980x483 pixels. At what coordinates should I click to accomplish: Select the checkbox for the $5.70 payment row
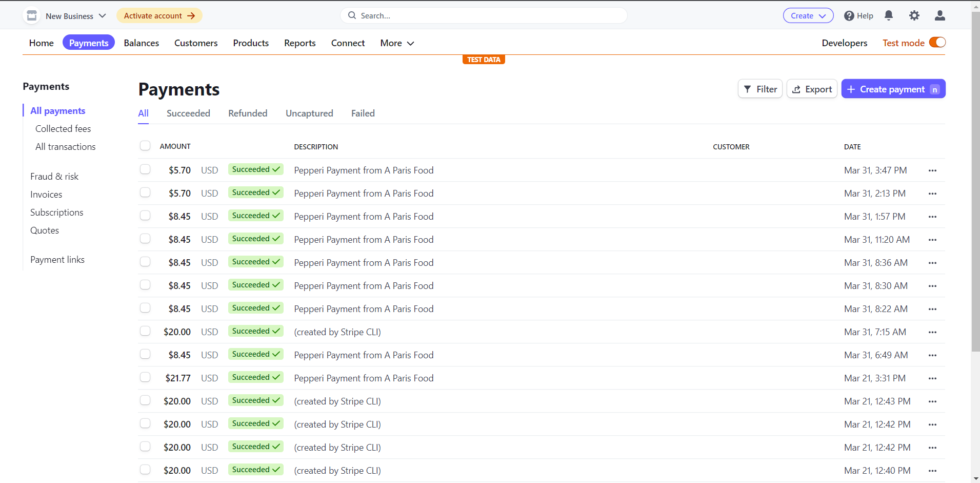coord(145,169)
